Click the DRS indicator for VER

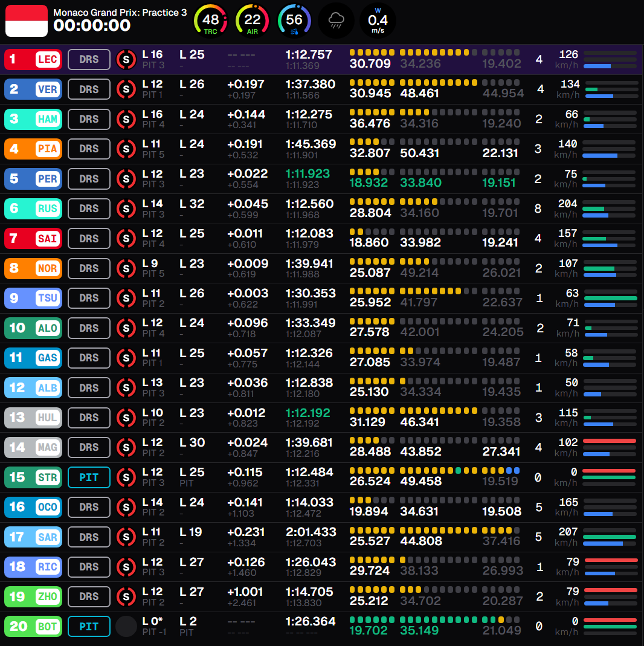tap(89, 89)
